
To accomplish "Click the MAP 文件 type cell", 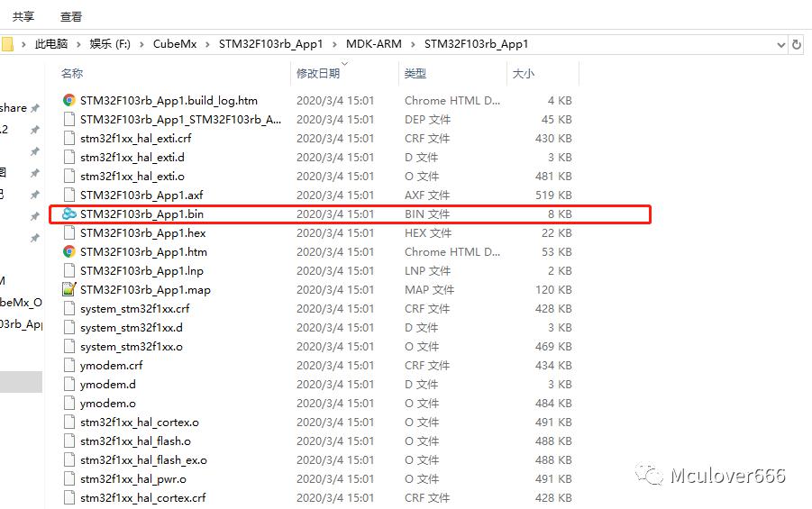I will click(x=429, y=290).
